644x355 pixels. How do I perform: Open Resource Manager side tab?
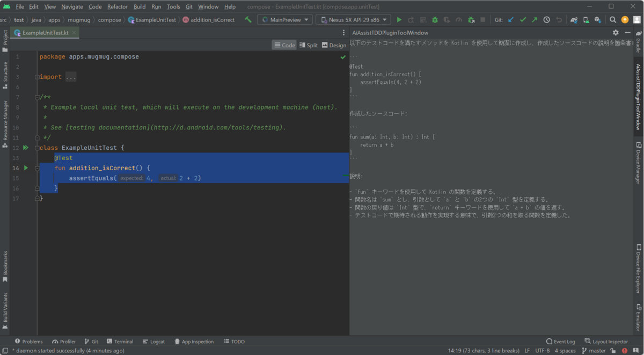pos(5,124)
